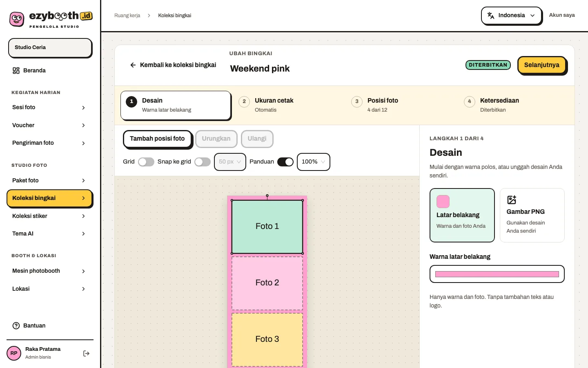Click the Bantuan help icon
588x368 pixels.
coord(16,326)
